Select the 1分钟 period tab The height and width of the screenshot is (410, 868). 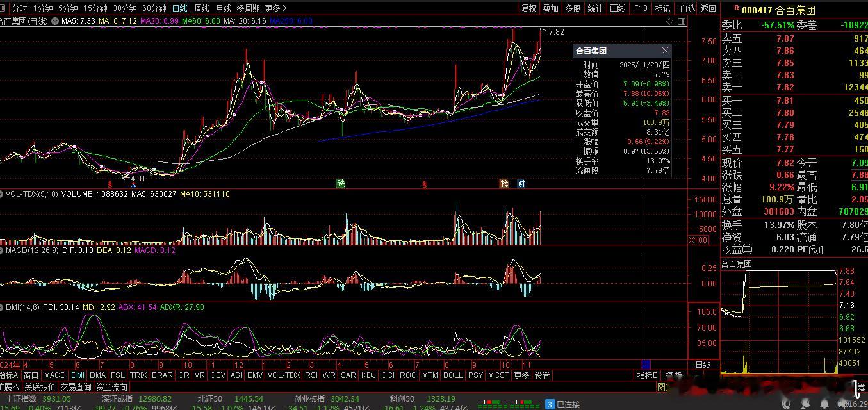tap(43, 8)
